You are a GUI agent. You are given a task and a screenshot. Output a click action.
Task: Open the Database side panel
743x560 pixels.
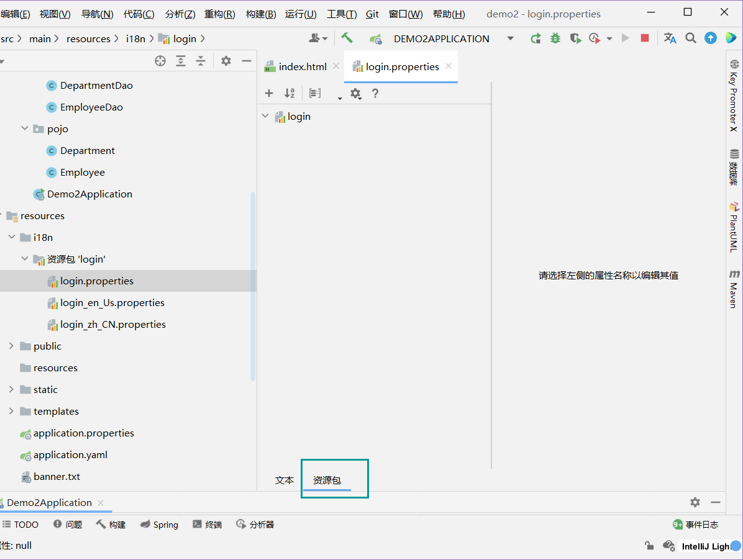click(734, 167)
